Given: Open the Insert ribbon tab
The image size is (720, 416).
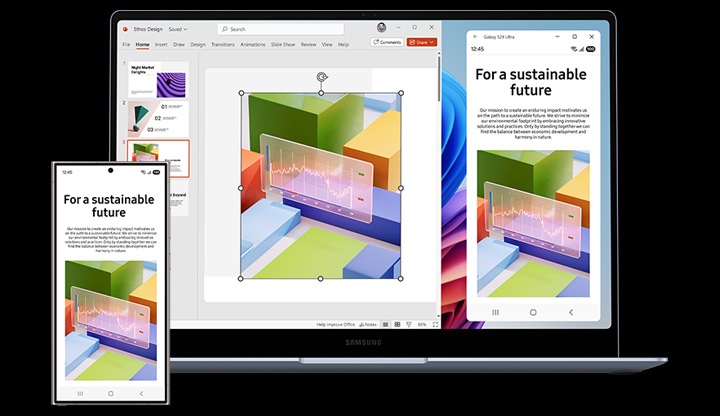Looking at the screenshot, I should 161,44.
